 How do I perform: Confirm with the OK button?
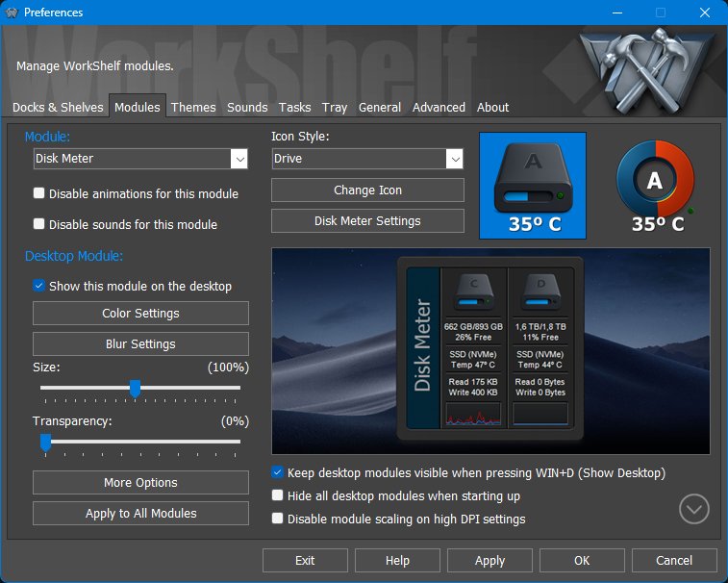pyautogui.click(x=582, y=560)
